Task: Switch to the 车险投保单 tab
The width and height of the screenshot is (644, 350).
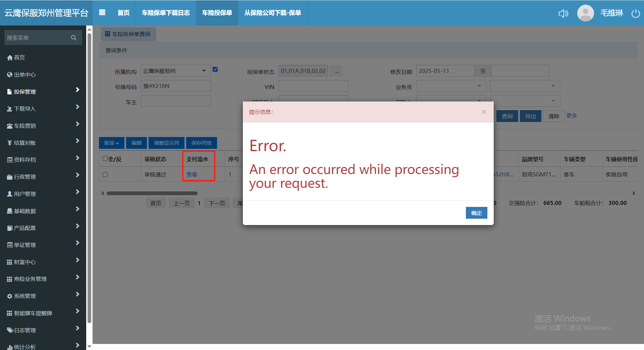Action: click(217, 13)
